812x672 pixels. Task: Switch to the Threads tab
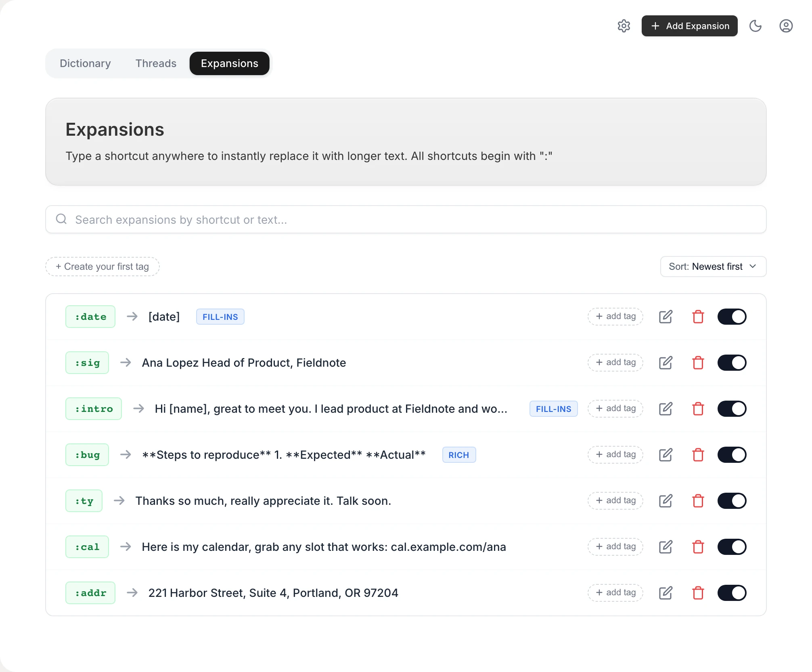pos(156,63)
